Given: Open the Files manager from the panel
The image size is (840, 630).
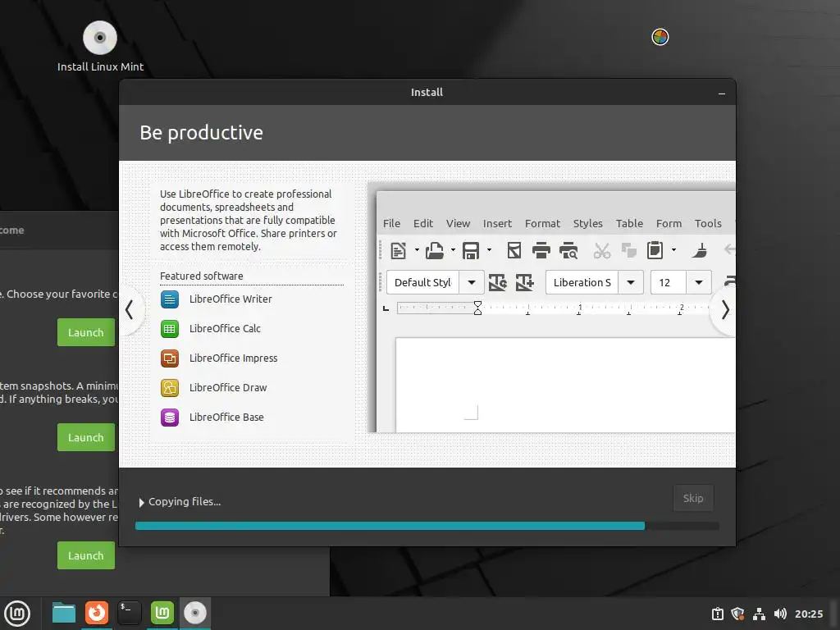Looking at the screenshot, I should pos(64,613).
